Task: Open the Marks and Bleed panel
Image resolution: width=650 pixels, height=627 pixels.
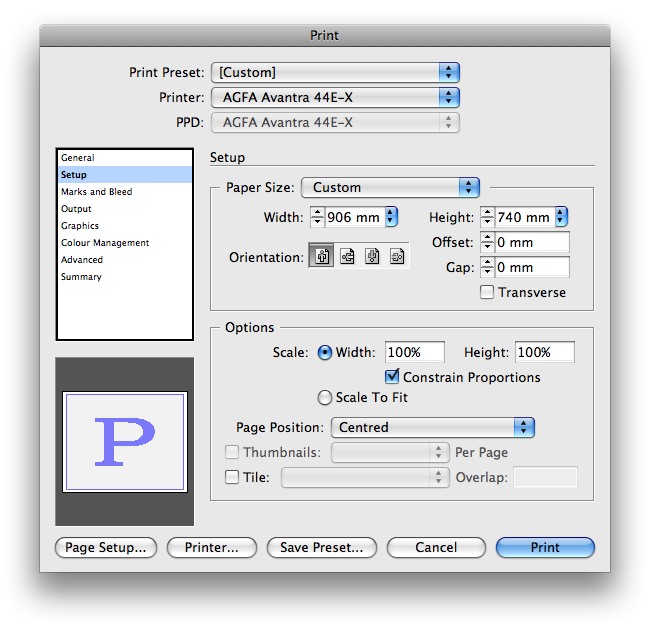Action: coord(125,192)
